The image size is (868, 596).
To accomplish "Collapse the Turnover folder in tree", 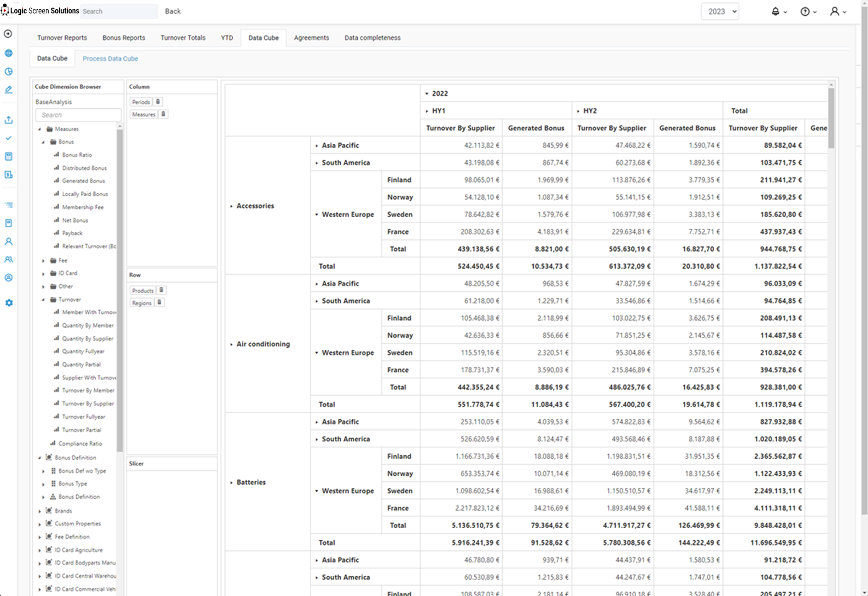I will [43, 300].
